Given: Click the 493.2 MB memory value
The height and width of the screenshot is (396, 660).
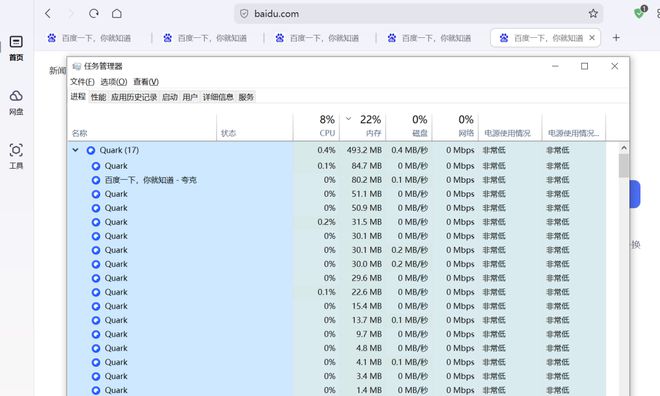Looking at the screenshot, I should [364, 150].
